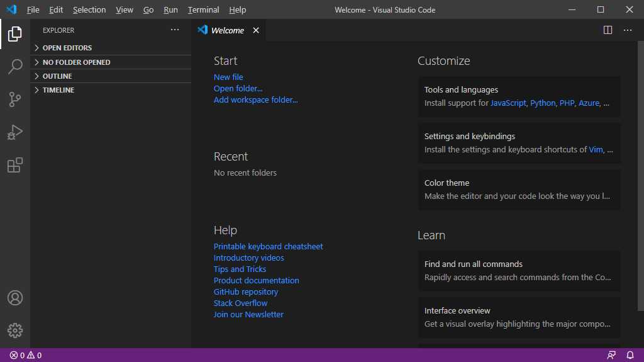Open the Interface overview card
The height and width of the screenshot is (362, 644).
tap(519, 317)
